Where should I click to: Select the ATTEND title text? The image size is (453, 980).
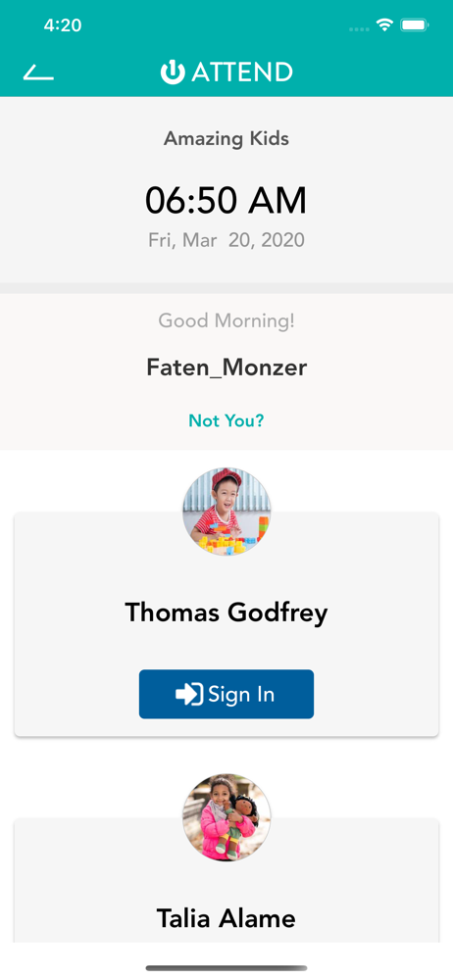point(242,73)
